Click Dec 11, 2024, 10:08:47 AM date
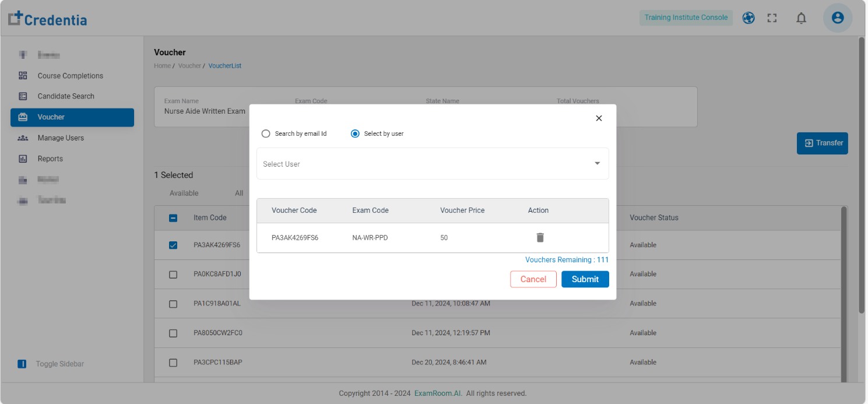The height and width of the screenshot is (404, 868). click(x=451, y=303)
